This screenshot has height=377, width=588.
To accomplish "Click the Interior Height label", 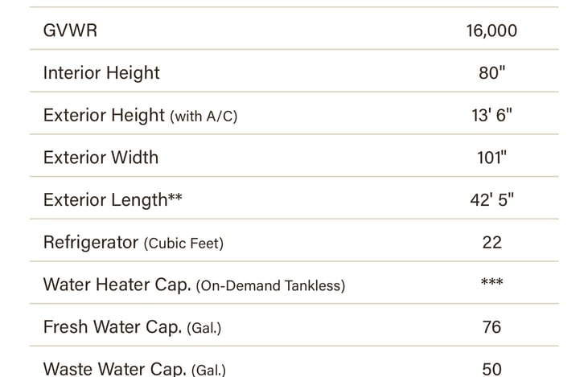I will tap(101, 73).
